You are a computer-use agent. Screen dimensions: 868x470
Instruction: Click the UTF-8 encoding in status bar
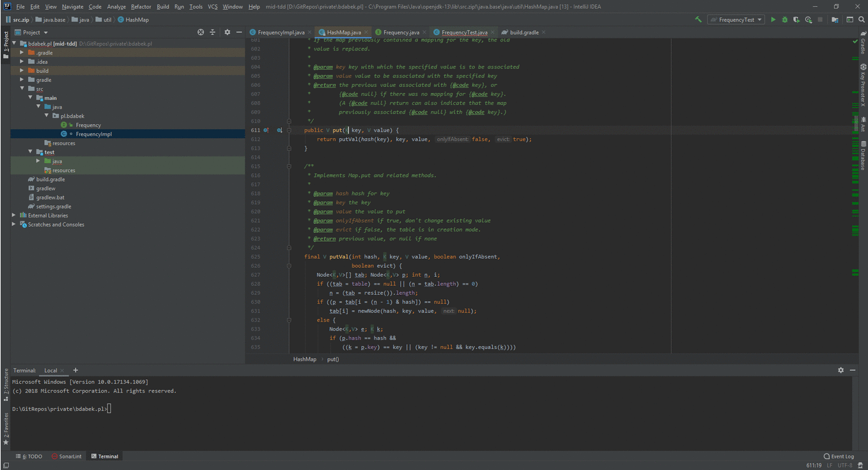click(845, 466)
